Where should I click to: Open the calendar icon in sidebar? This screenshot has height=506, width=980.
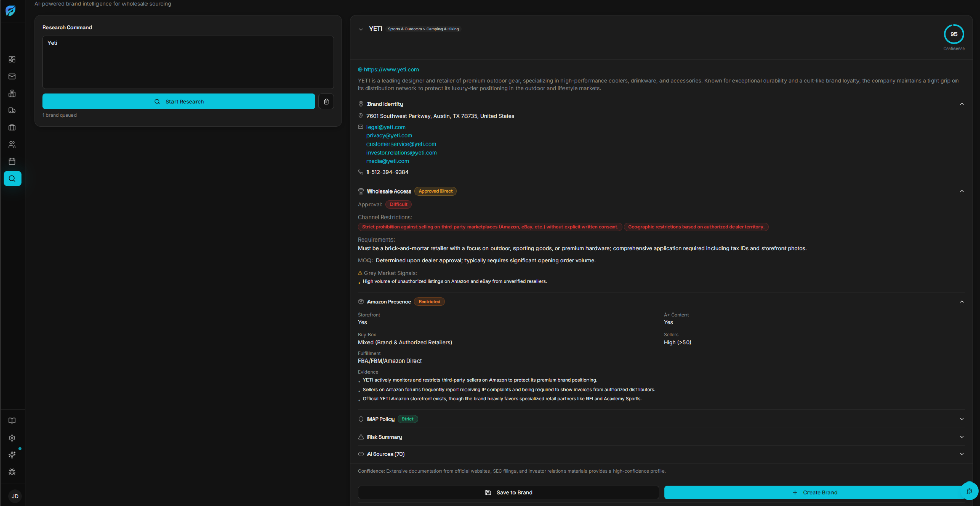[12, 161]
